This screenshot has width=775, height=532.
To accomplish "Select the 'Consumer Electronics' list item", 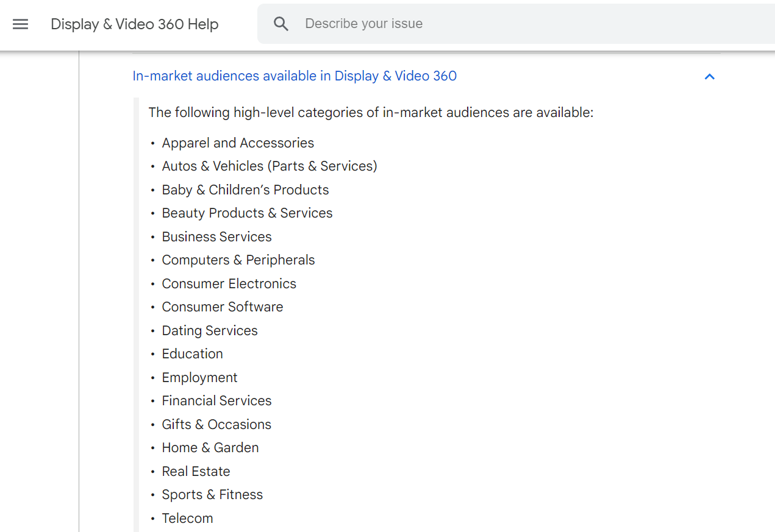I will [x=229, y=284].
